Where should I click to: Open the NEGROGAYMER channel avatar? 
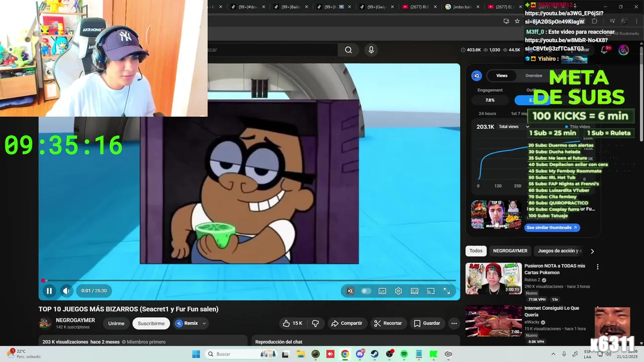point(45,323)
